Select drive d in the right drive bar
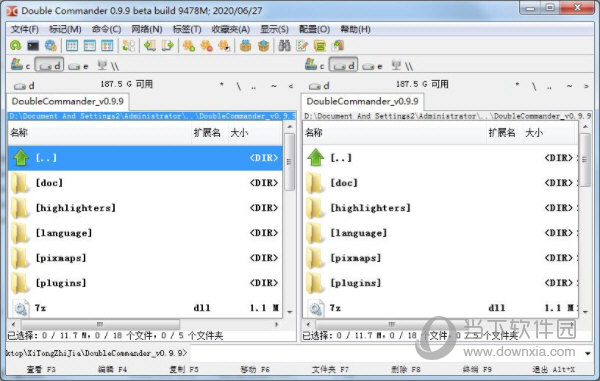600x381 pixels. tap(344, 65)
